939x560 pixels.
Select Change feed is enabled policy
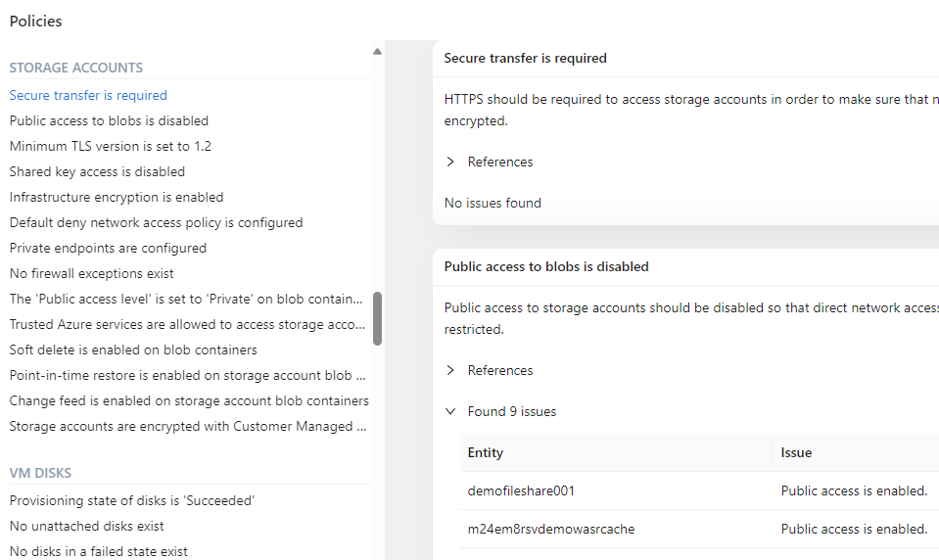pos(189,400)
